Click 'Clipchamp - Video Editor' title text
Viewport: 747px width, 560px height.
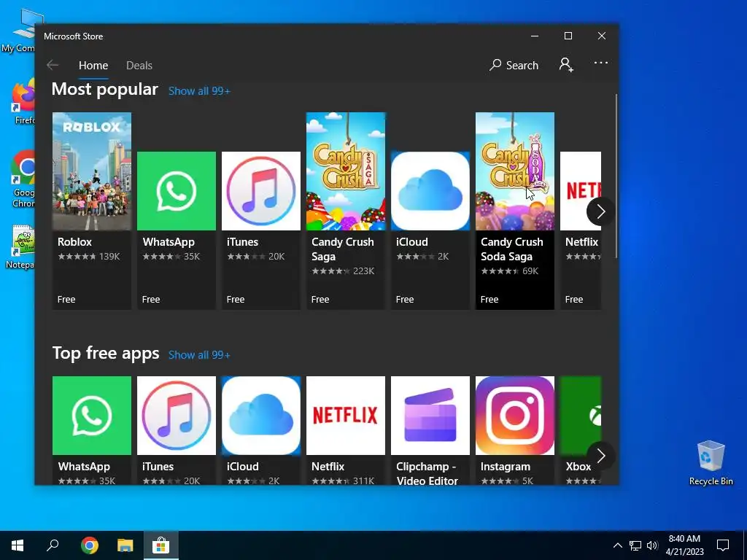click(427, 474)
